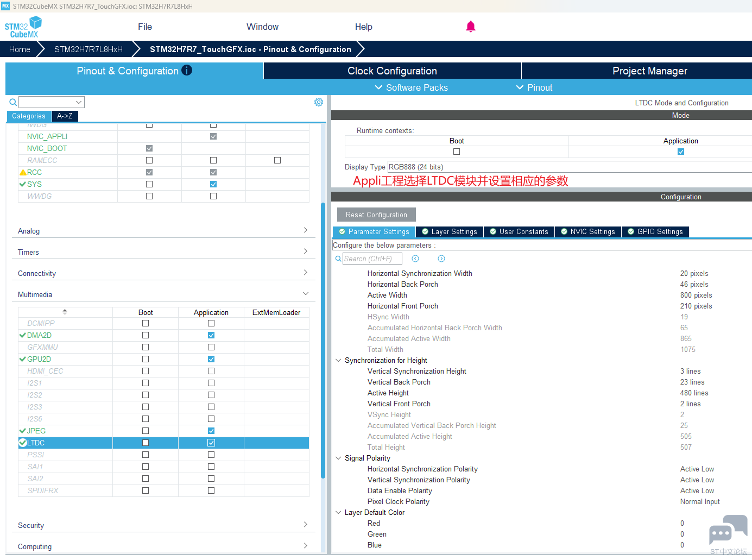Open the File menu
Screen dimensions: 752x560
145,27
